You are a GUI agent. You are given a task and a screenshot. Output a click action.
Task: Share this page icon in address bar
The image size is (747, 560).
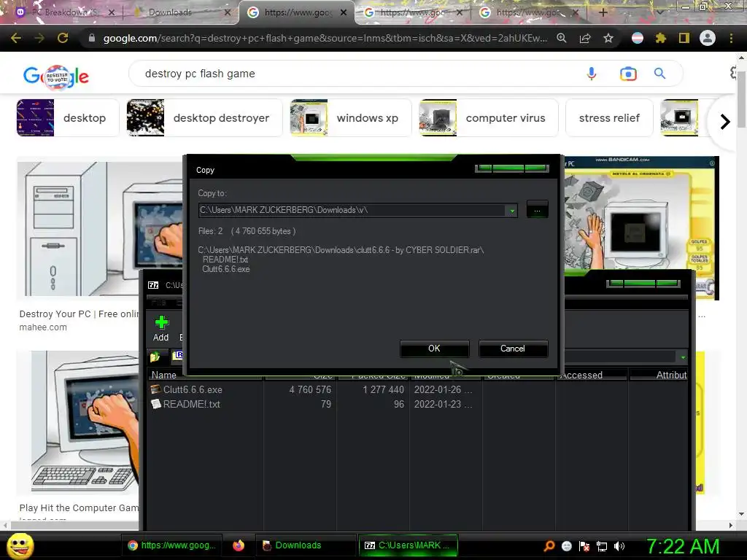click(585, 38)
